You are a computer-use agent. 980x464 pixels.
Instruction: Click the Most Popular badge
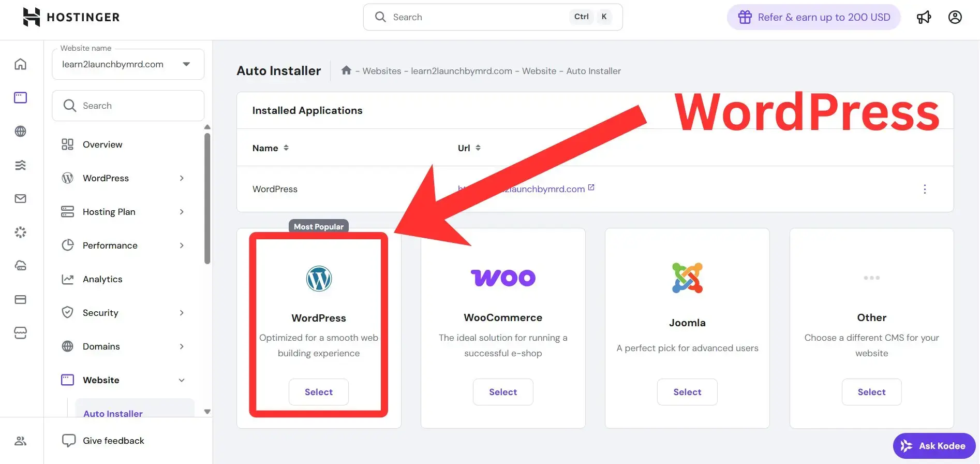tap(319, 226)
